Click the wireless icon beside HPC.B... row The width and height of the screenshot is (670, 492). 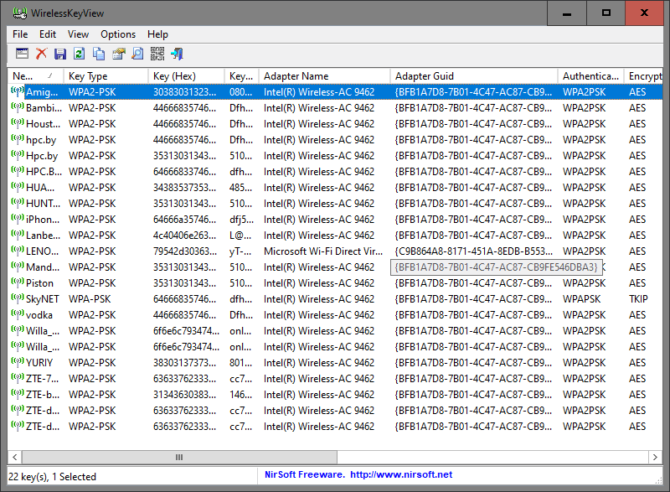(18, 171)
